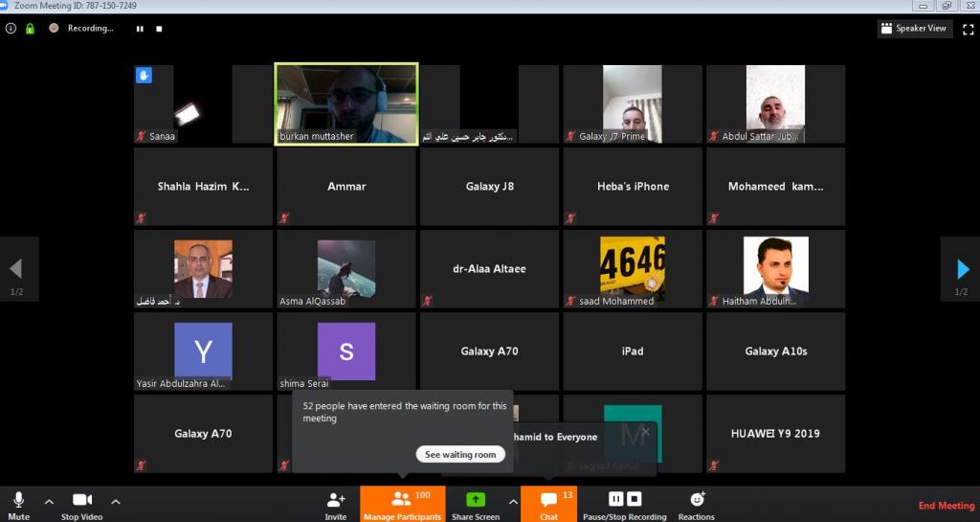980x522 pixels.
Task: Click End Meeting
Action: coord(946,506)
